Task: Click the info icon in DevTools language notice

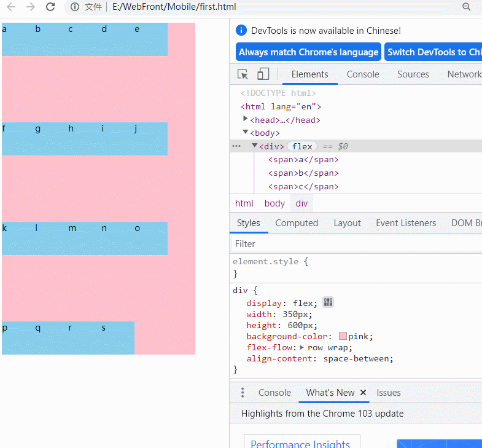Action: [241, 30]
